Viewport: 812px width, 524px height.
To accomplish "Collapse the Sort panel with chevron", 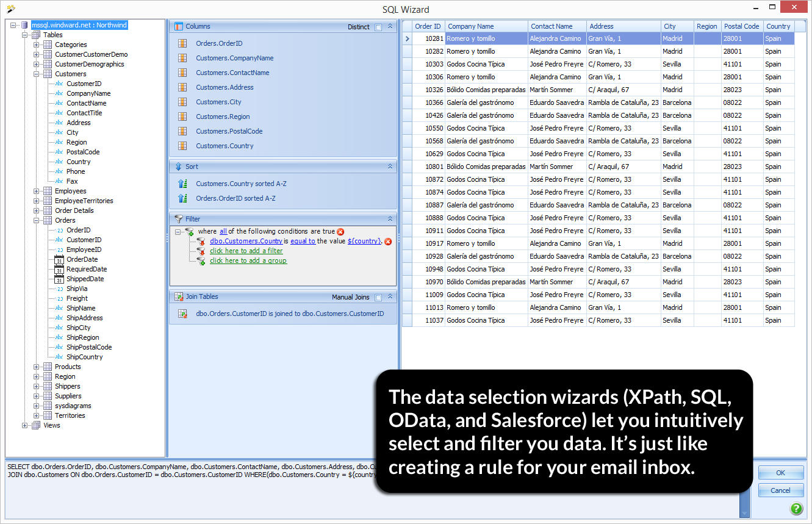I will (390, 166).
